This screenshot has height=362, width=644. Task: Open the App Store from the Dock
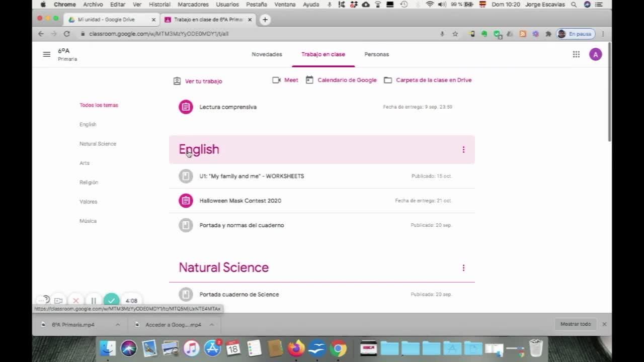pos(212,348)
